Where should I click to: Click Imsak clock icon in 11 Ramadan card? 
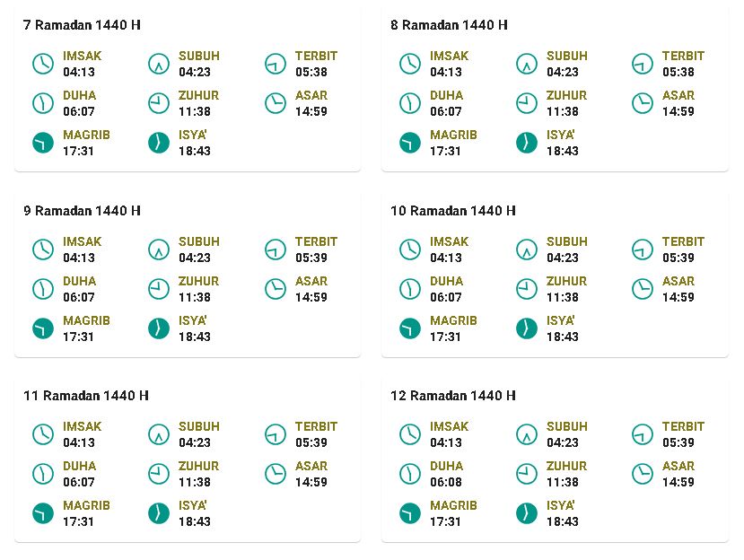pyautogui.click(x=43, y=434)
